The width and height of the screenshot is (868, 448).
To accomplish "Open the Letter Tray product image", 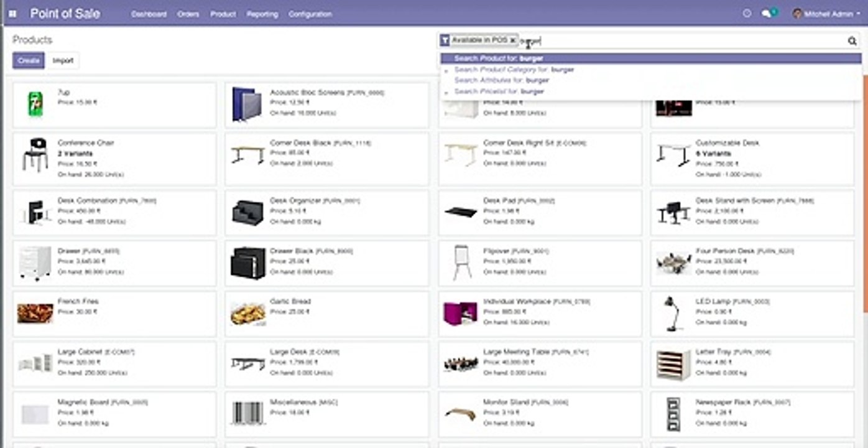I will tap(674, 365).
